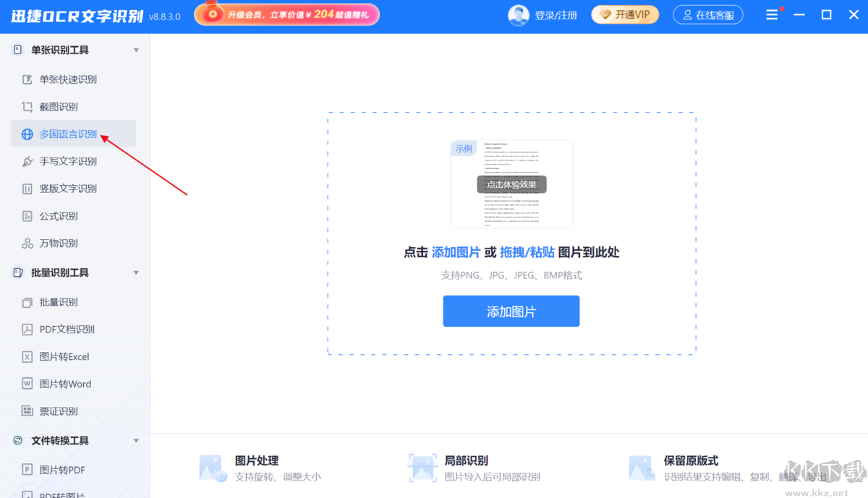
Task: Open the 票证识别 tool
Action: (x=56, y=411)
